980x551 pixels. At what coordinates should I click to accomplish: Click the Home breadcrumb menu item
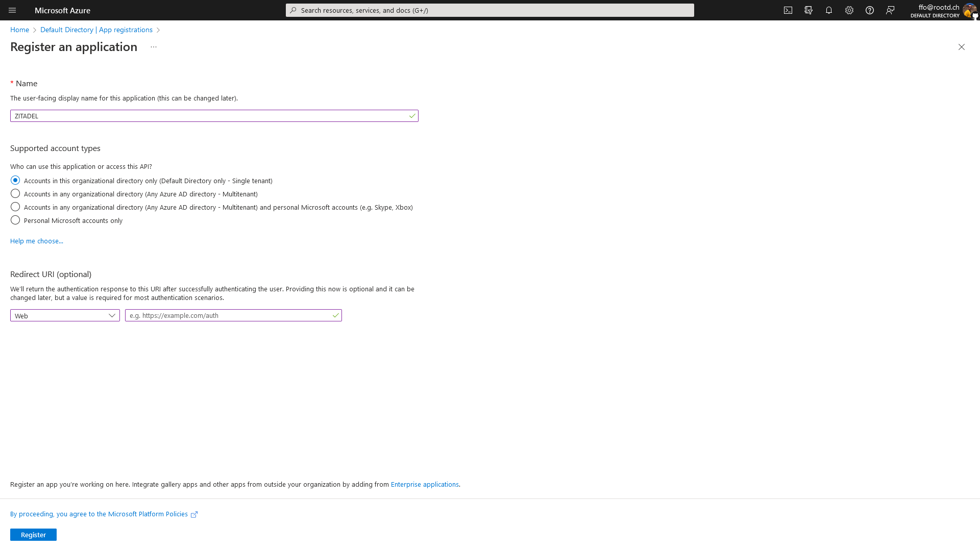(19, 29)
